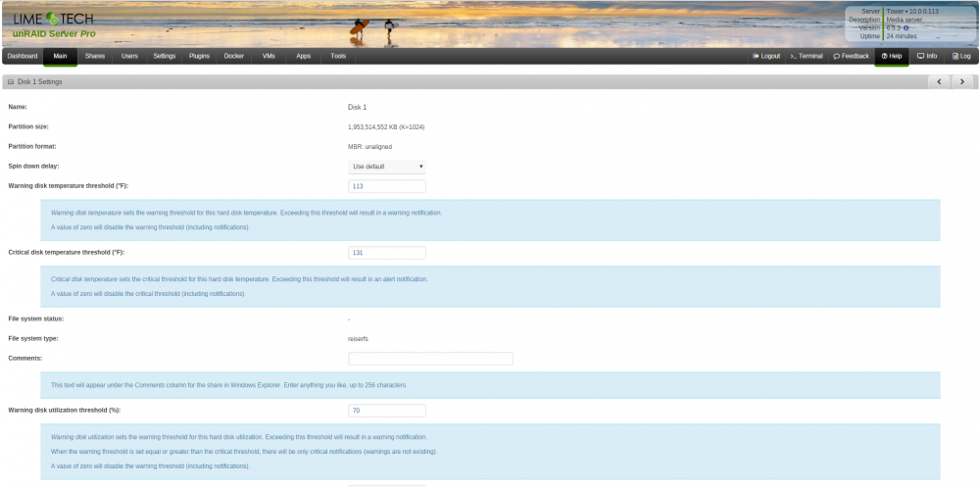This screenshot has width=980, height=487.
Task: Open the Shares tab
Action: coord(95,56)
